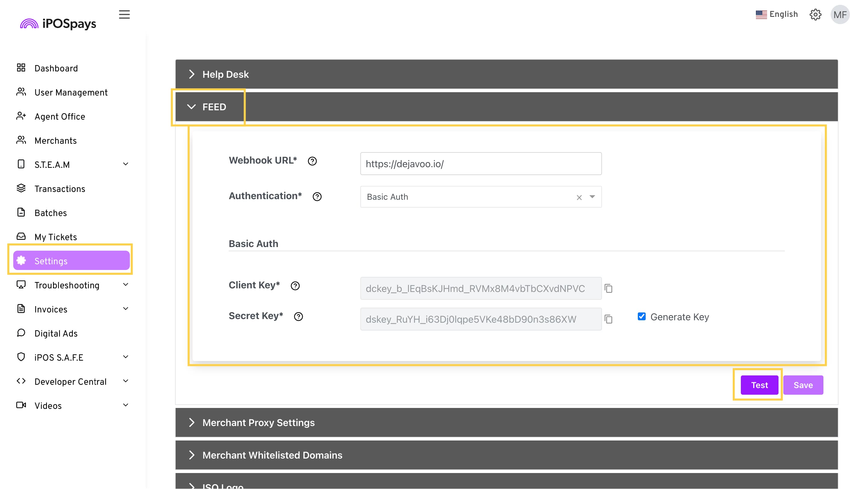Open Agent Office page
This screenshot has height=489, width=868.
click(x=60, y=117)
